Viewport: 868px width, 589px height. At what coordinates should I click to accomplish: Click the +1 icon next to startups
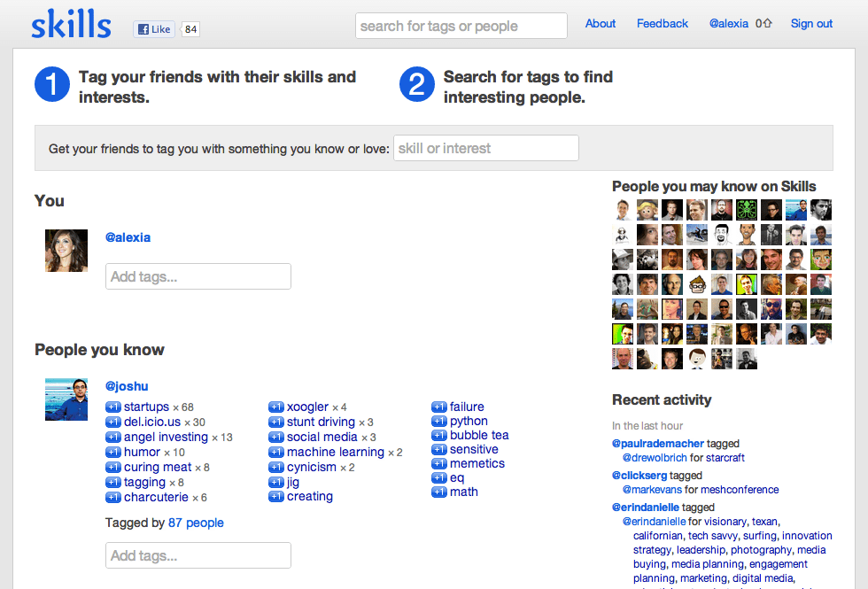point(112,407)
